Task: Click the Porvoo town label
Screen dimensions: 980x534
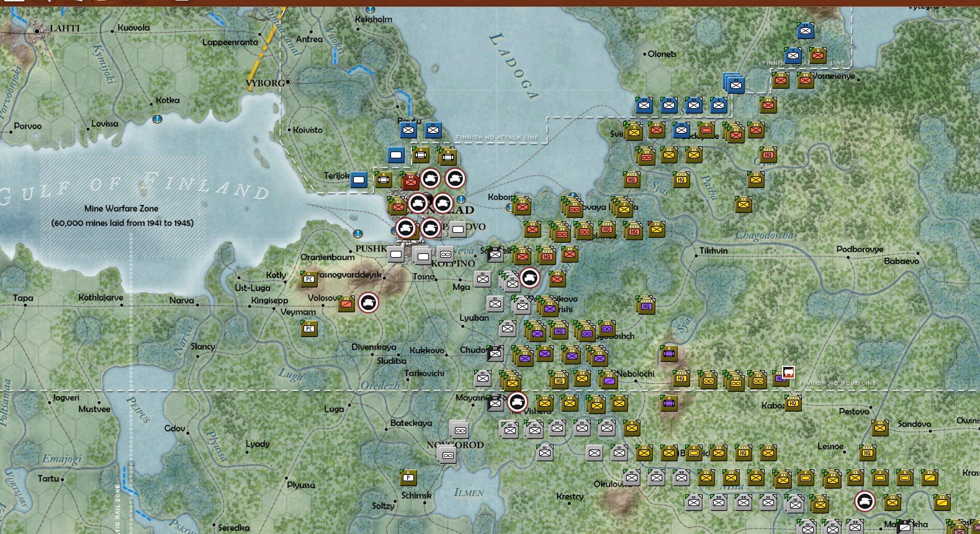Action: tap(28, 126)
